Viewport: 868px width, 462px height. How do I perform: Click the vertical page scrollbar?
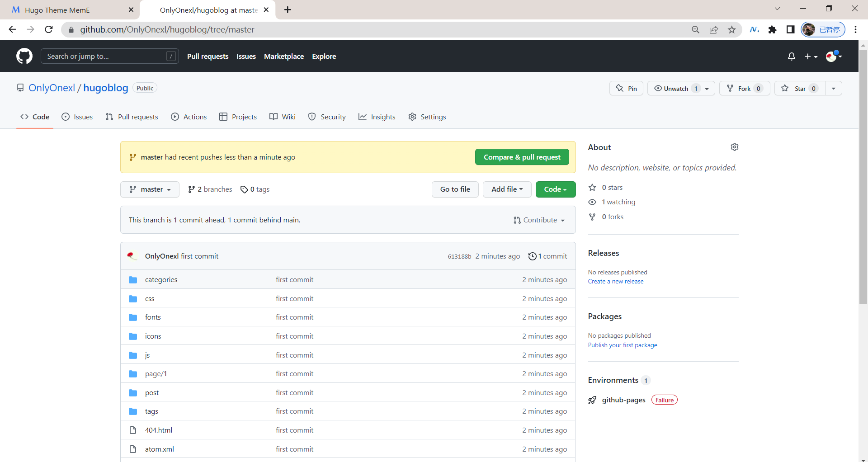(x=863, y=181)
